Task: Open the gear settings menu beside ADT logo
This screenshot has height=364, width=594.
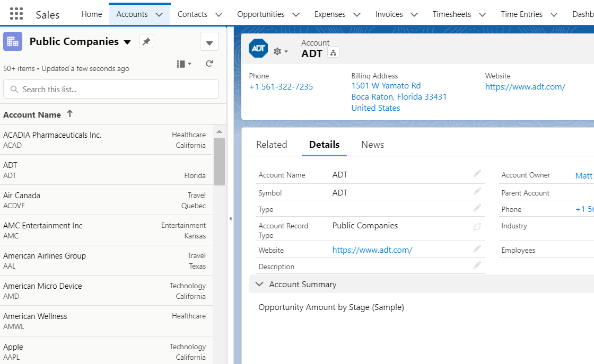Action: tap(281, 51)
